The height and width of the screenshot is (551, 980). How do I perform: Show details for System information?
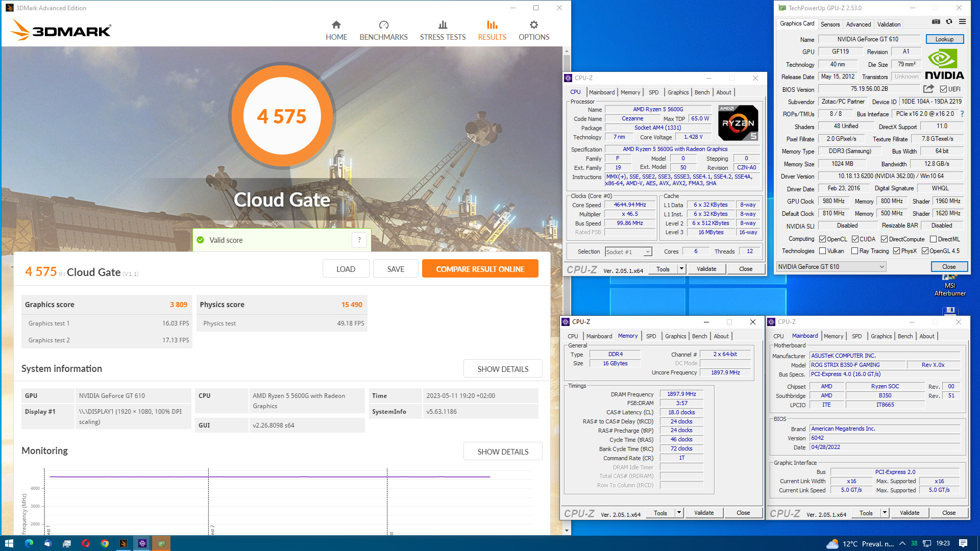pyautogui.click(x=503, y=369)
